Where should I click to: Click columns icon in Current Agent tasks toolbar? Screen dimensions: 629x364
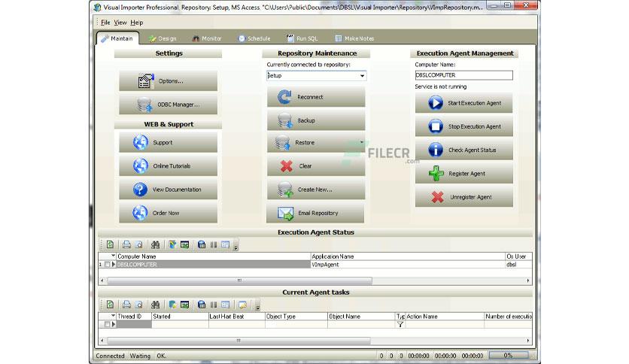click(214, 305)
